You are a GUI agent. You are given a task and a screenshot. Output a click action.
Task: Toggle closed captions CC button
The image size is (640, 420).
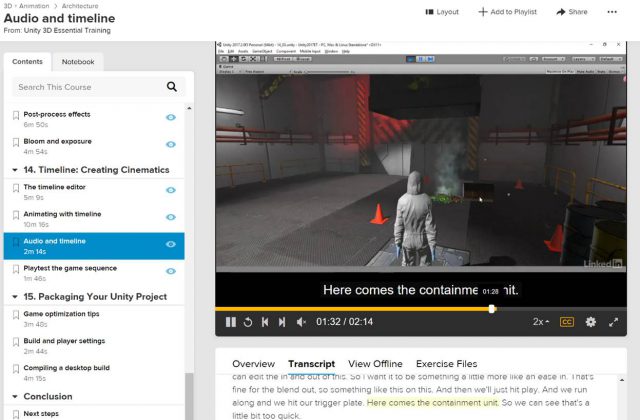click(567, 322)
